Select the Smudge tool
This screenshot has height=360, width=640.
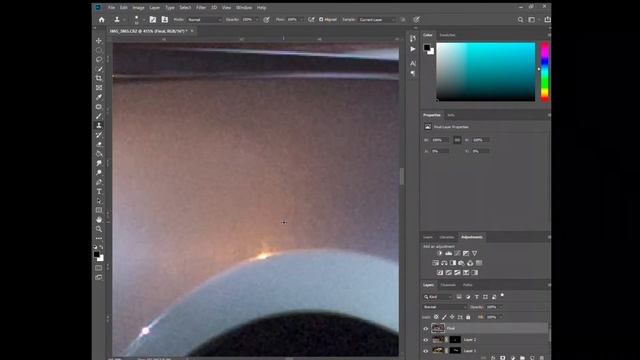point(99,163)
